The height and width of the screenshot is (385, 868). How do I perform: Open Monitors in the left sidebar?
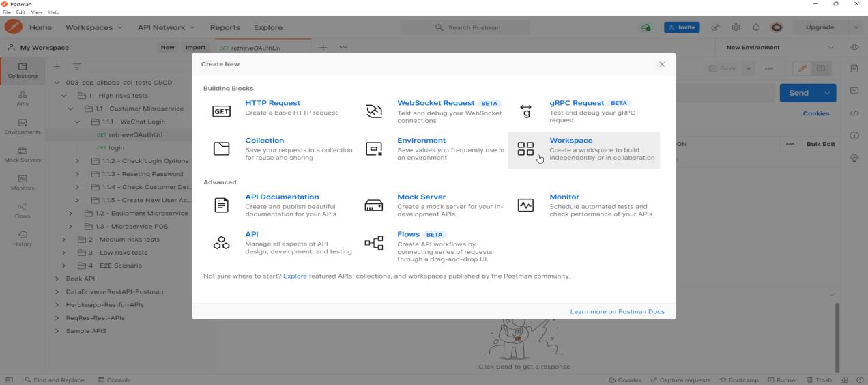pyautogui.click(x=23, y=182)
